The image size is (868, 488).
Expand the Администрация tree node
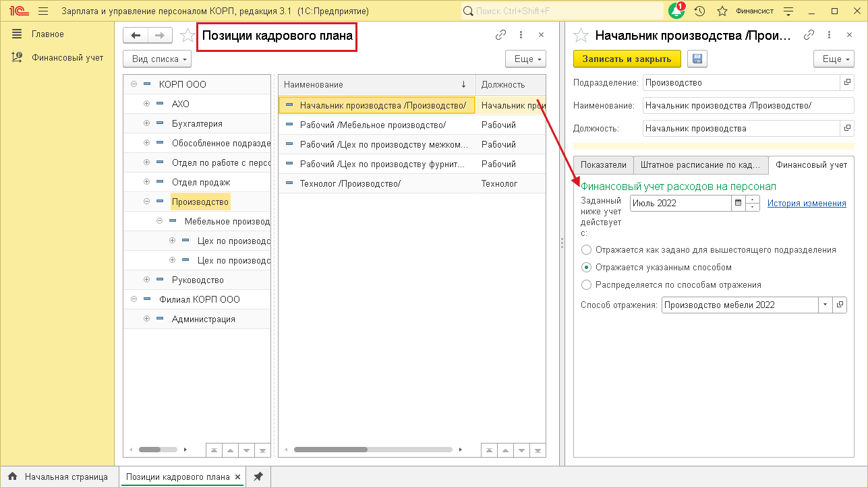(146, 319)
